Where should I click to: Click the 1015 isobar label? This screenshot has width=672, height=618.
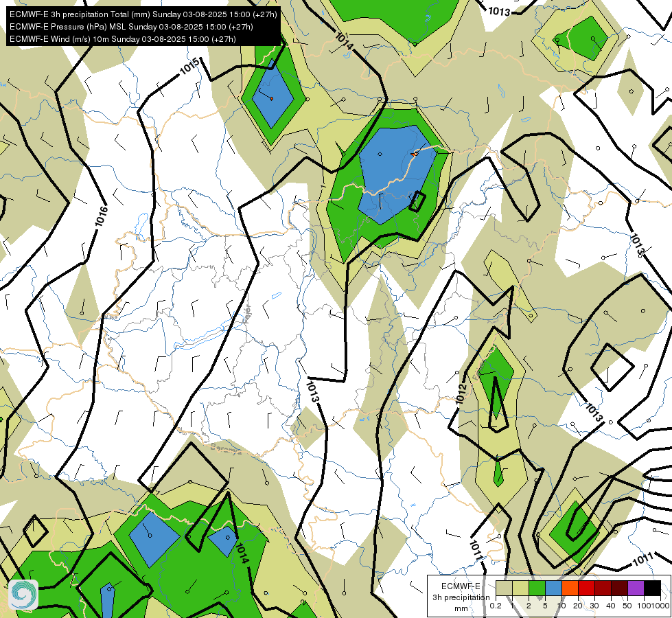coord(189,67)
